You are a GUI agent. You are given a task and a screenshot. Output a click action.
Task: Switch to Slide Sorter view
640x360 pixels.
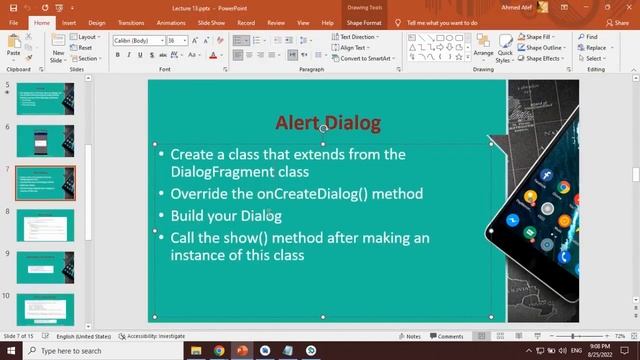[500, 336]
